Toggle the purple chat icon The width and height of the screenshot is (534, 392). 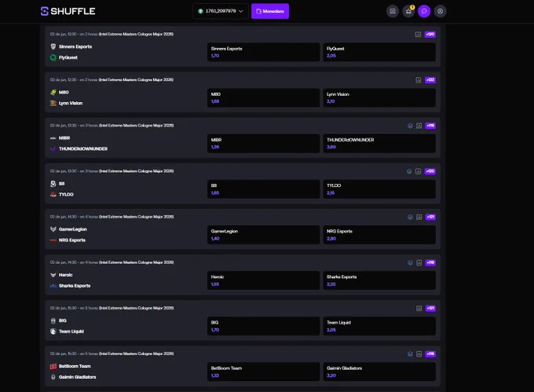tap(424, 11)
